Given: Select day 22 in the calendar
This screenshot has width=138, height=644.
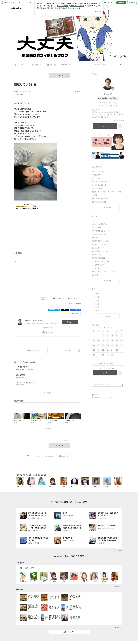Looking at the screenshot, I should click(x=103, y=350).
